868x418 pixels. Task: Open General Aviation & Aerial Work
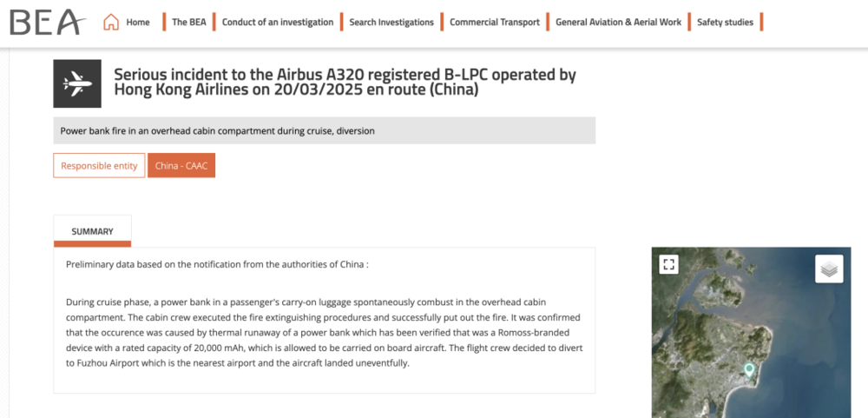[x=618, y=23]
